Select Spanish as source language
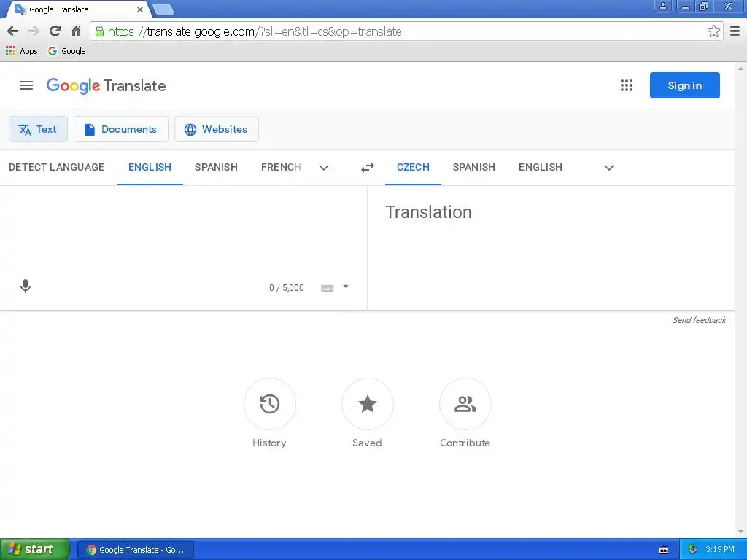747x560 pixels. (216, 167)
